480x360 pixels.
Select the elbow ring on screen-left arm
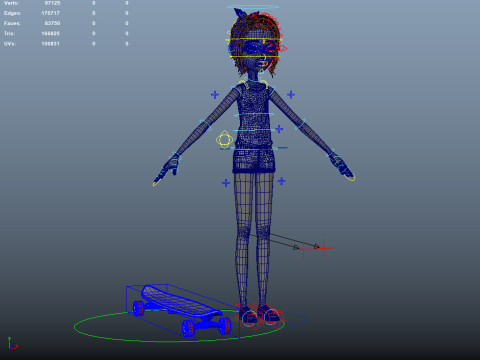[205, 125]
